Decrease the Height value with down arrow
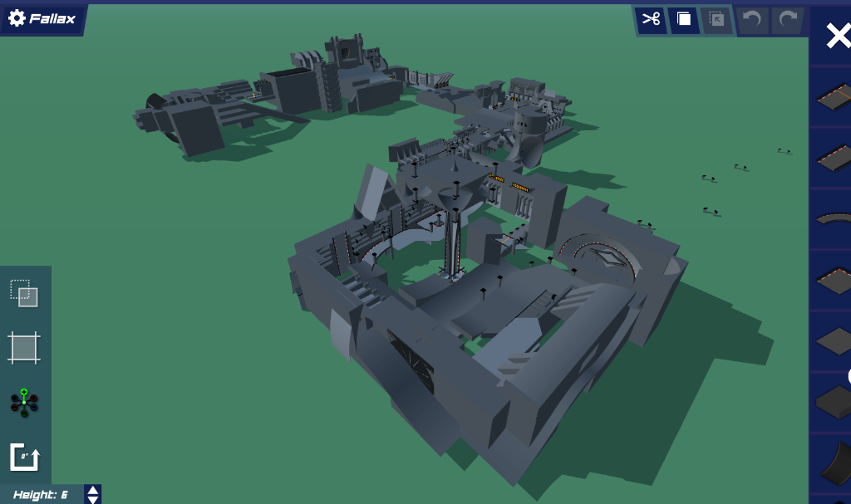 click(93, 499)
